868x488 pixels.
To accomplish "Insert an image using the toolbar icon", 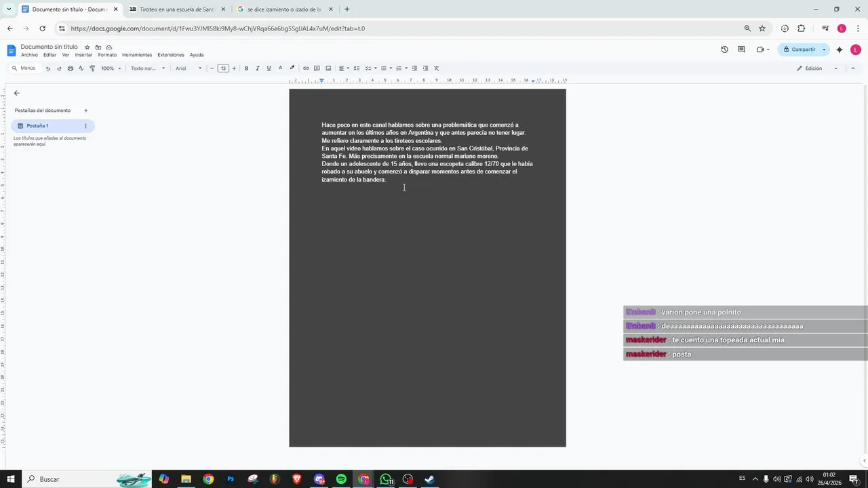I will click(328, 68).
